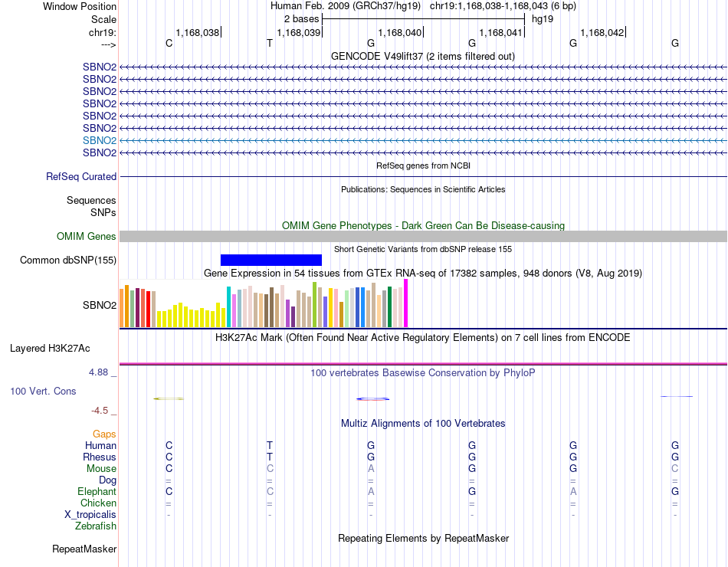Select the blue dbSNP variant bar
728x567 pixels.
(271, 260)
